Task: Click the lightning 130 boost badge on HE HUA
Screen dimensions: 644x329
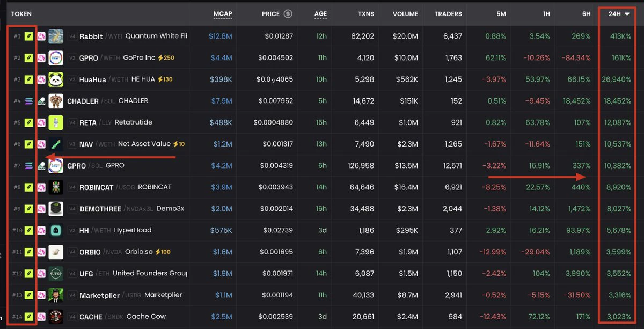Action: [165, 79]
